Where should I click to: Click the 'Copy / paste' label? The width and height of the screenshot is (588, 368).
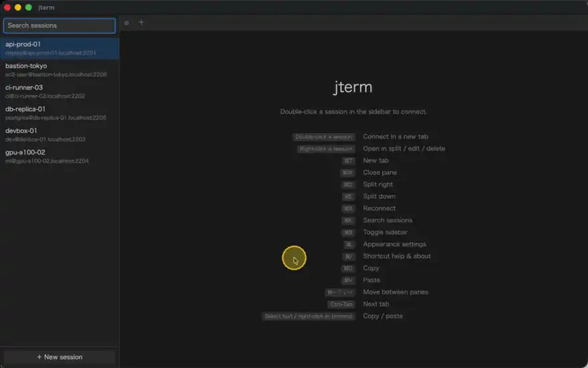pos(382,316)
